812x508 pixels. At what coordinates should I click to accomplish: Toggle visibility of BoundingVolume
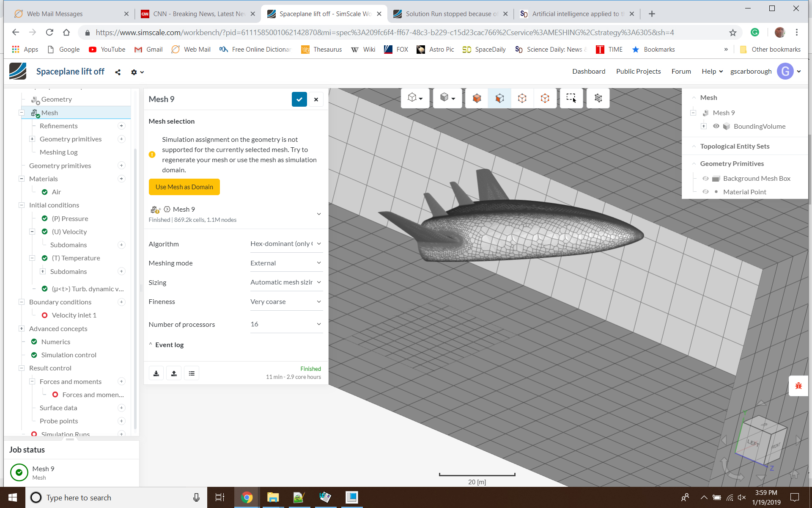coord(716,126)
